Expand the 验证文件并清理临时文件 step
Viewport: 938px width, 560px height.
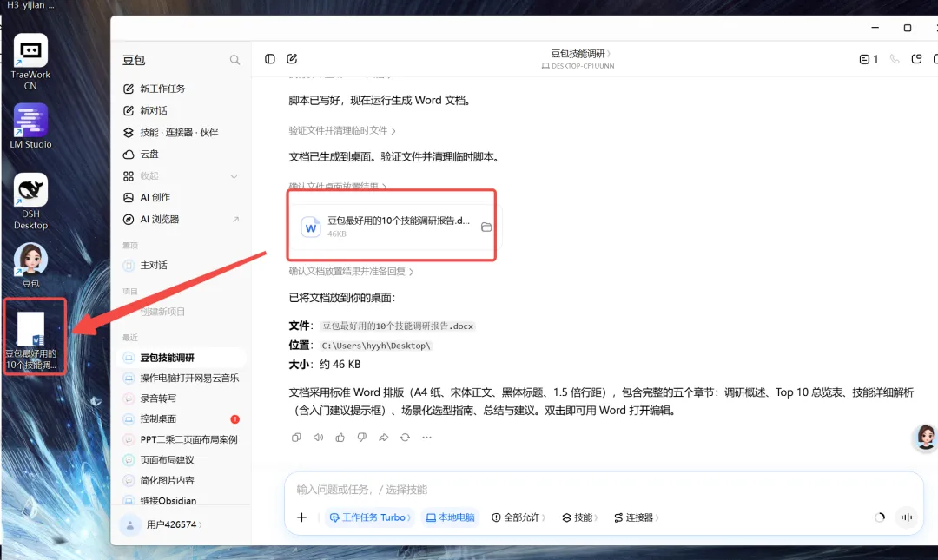click(x=342, y=130)
